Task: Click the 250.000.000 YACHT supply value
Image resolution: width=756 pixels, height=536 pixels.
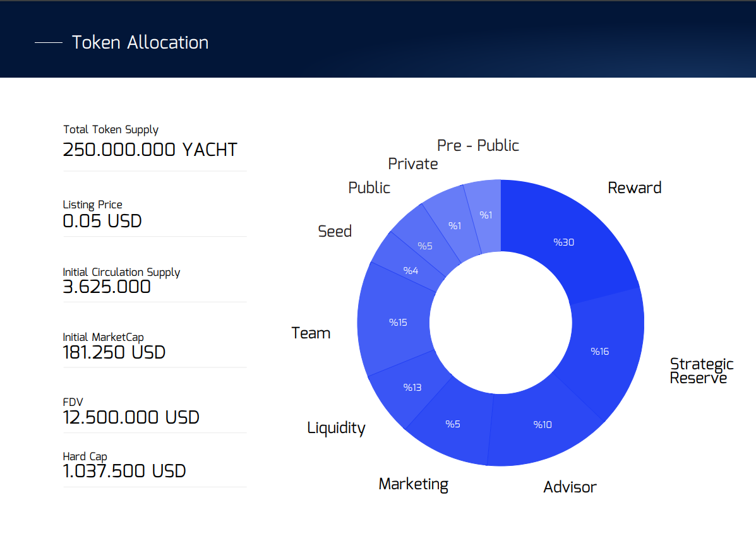Action: point(150,150)
